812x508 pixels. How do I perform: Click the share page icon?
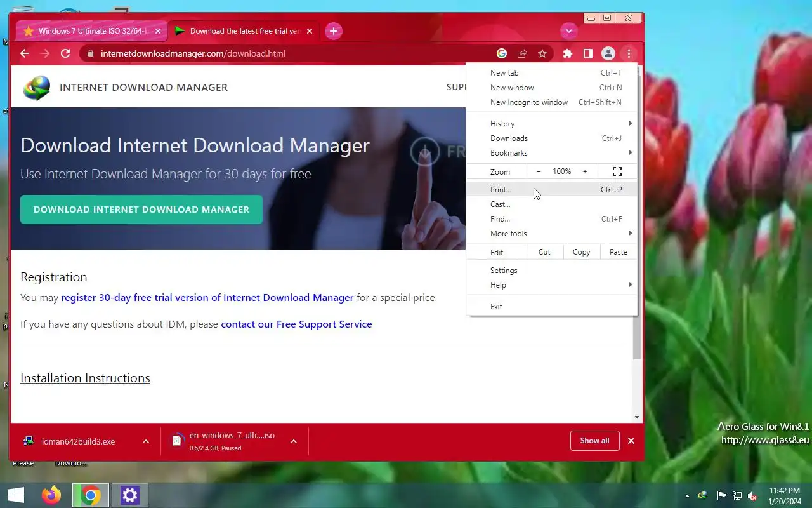(522, 53)
